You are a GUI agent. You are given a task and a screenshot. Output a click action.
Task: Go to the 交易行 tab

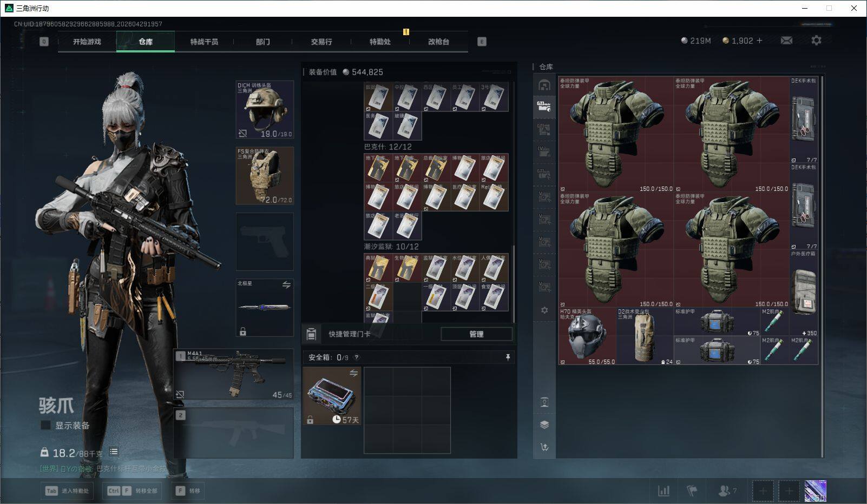[321, 42]
